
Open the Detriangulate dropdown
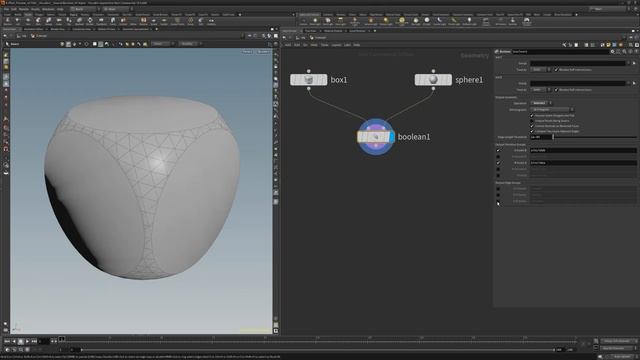tap(552, 110)
